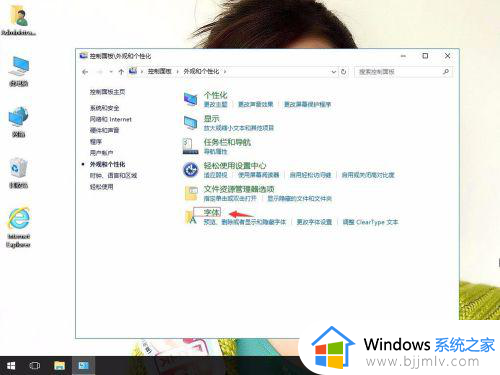Click the 指定单击或双击打开 link
This screenshot has height=375, width=500.
coord(230,199)
